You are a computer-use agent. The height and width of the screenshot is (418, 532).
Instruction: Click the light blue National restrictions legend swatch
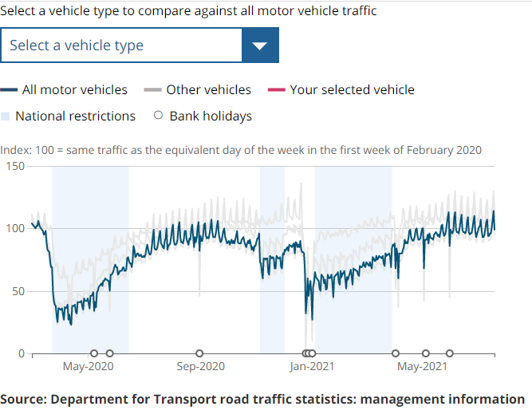point(6,116)
